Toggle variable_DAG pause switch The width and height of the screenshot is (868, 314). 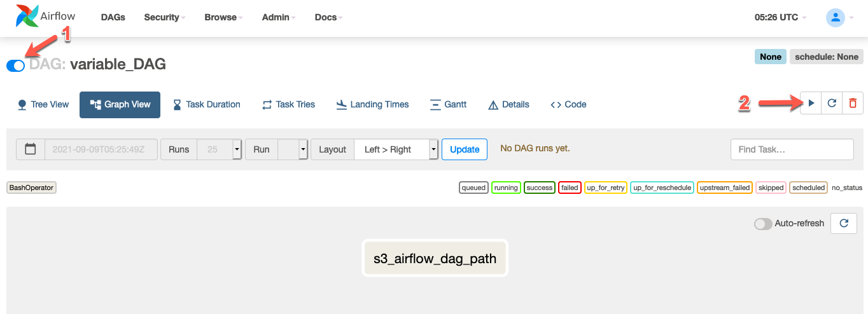(15, 65)
